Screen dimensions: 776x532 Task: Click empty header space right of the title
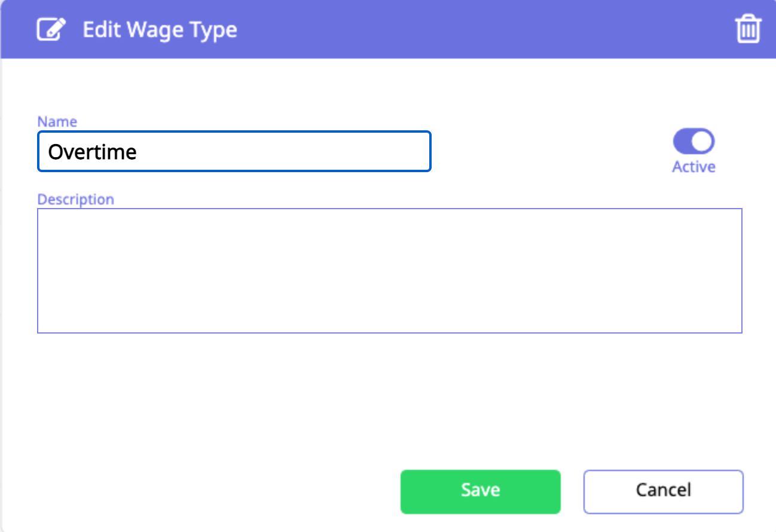tap(478, 30)
